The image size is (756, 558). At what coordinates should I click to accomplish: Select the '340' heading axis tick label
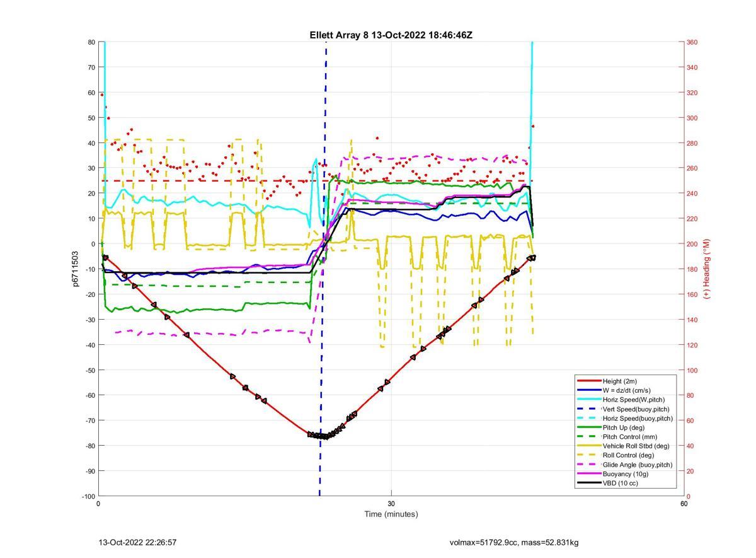tap(692, 67)
